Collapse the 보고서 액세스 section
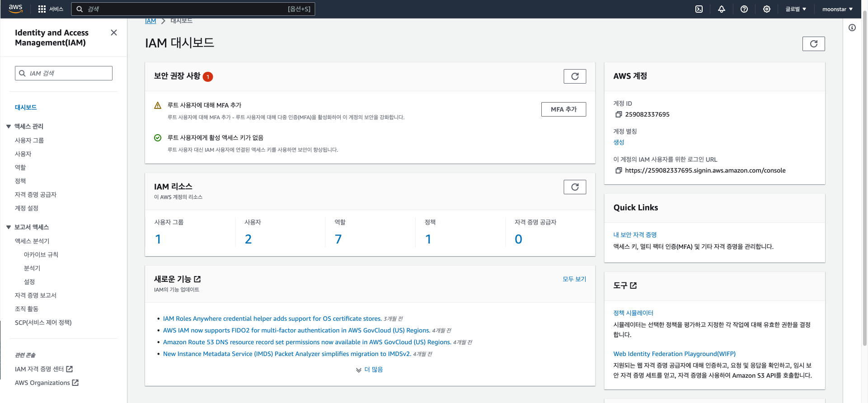 click(x=9, y=227)
